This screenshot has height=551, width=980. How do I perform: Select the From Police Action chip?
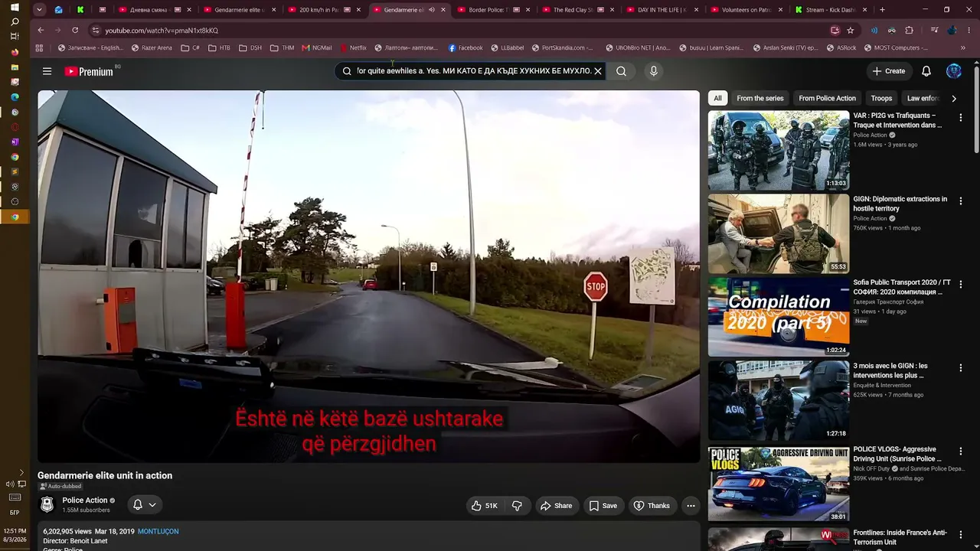827,98
